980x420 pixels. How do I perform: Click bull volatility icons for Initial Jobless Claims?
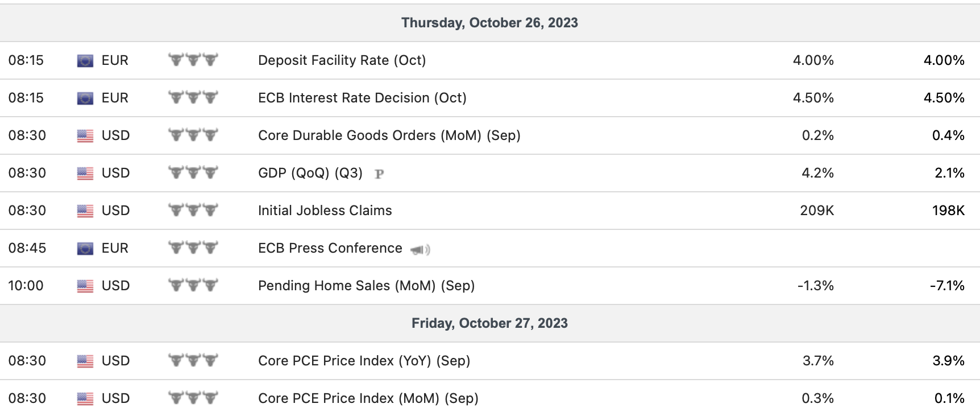pos(193,211)
